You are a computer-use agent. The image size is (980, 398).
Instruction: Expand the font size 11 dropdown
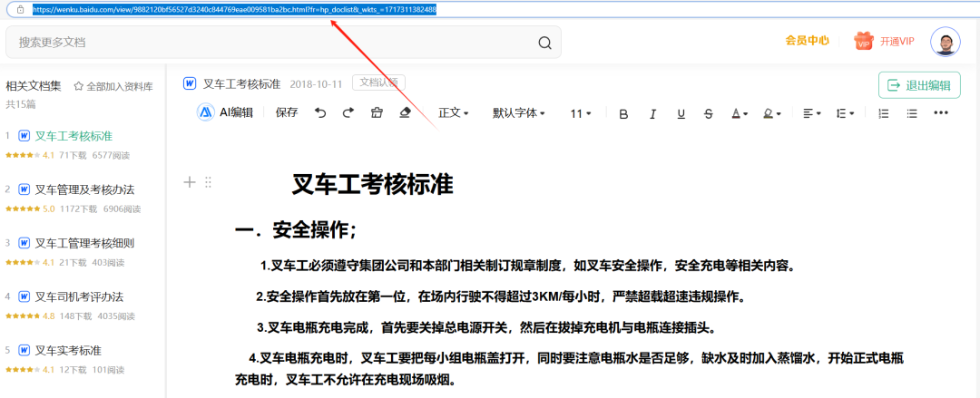(x=580, y=113)
